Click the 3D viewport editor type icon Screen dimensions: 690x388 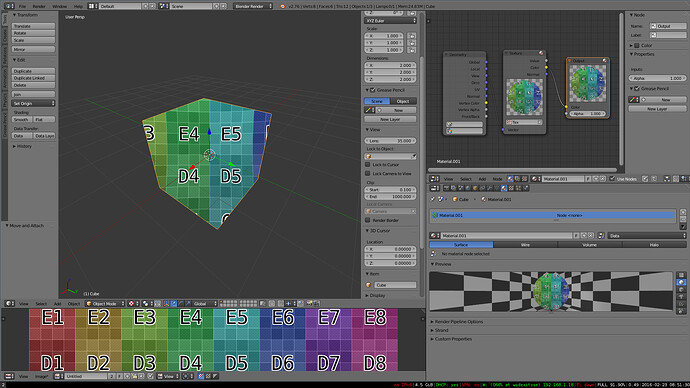[x=9, y=304]
